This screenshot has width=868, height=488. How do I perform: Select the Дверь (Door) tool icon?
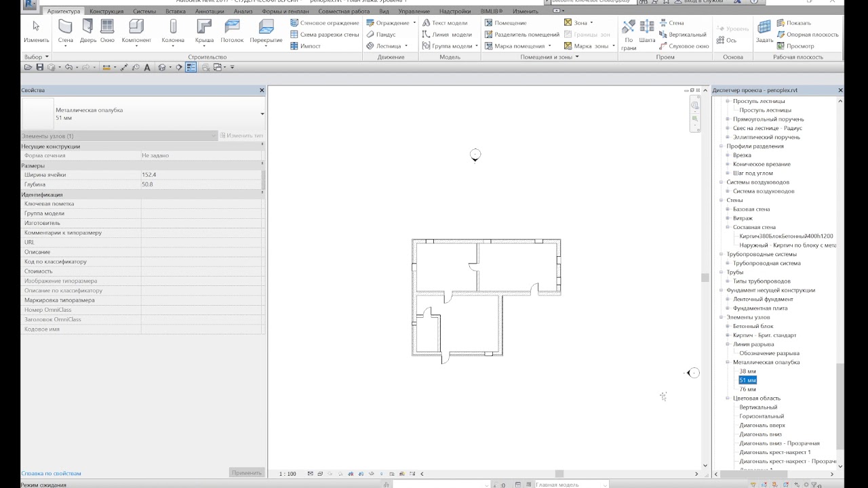[x=87, y=27]
